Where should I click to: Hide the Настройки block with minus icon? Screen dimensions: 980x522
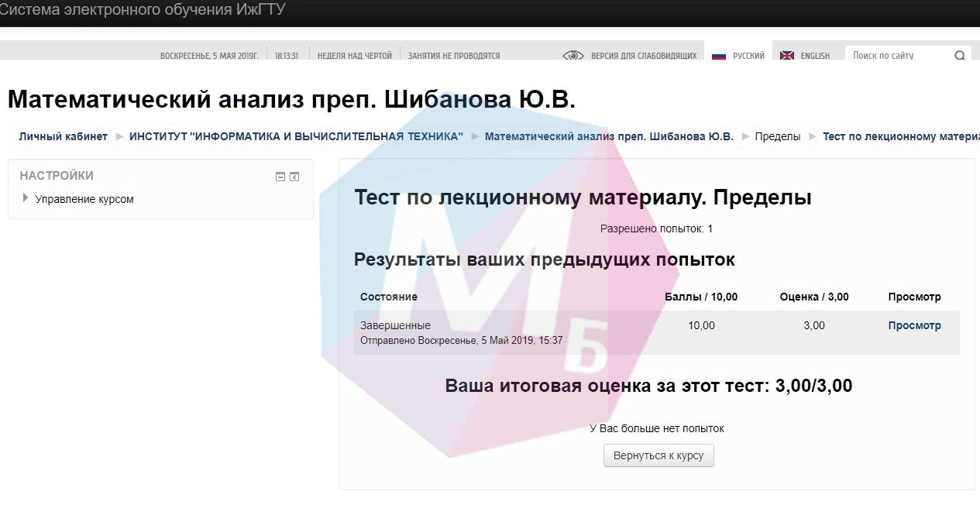pos(280,177)
